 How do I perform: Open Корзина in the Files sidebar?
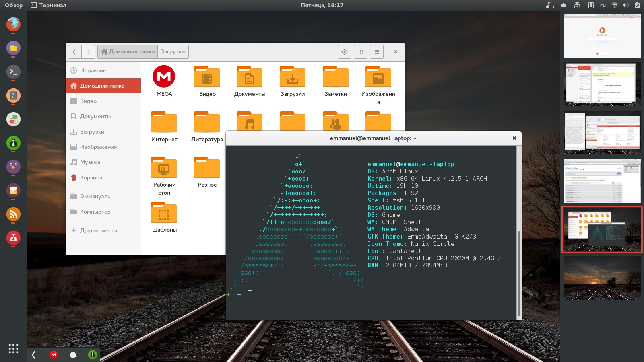(103, 177)
